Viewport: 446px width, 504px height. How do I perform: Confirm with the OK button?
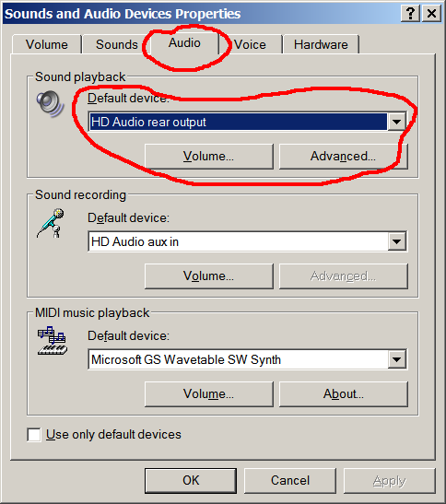click(191, 481)
